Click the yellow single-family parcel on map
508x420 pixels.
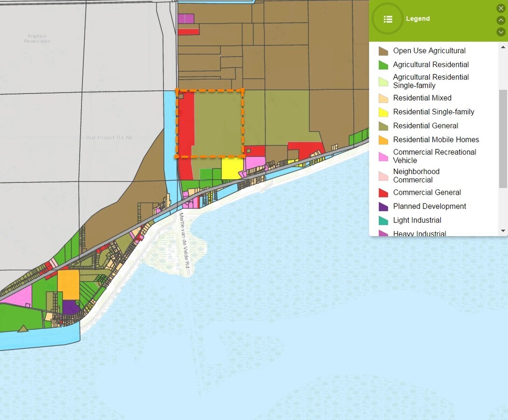pyautogui.click(x=231, y=168)
